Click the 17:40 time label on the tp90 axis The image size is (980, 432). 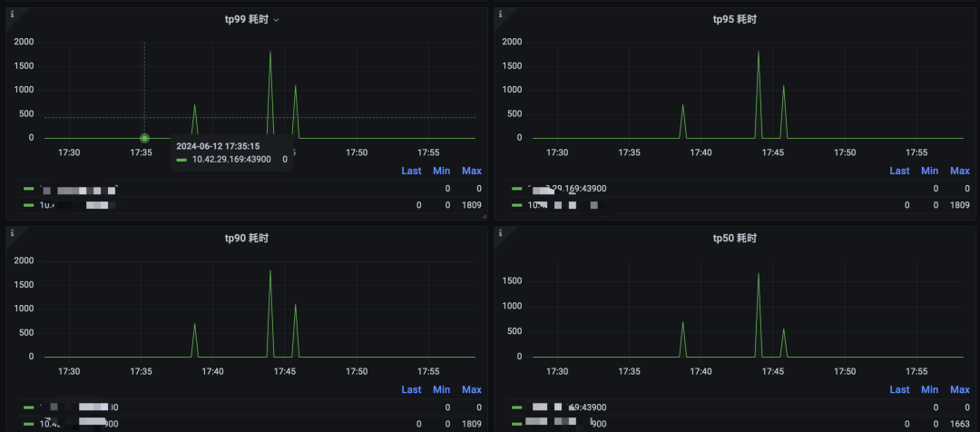[212, 371]
